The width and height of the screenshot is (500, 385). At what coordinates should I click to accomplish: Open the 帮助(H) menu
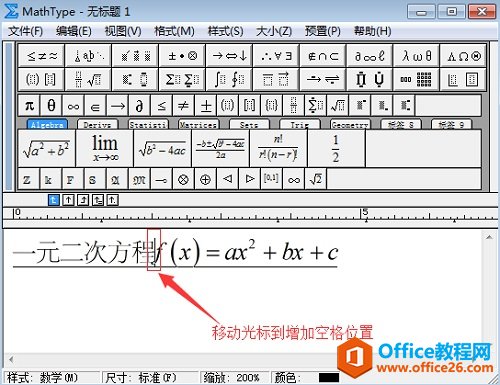click(372, 31)
